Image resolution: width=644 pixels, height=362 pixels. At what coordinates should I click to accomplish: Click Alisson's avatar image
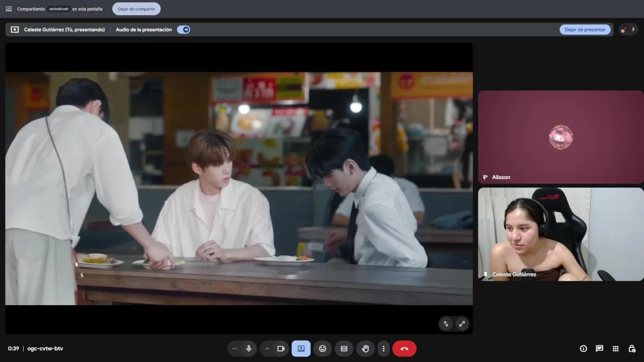pos(560,137)
